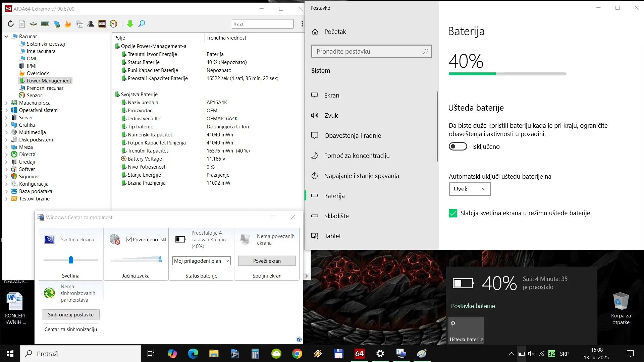
Task: Open the Postavke baterije link
Action: pos(473,306)
